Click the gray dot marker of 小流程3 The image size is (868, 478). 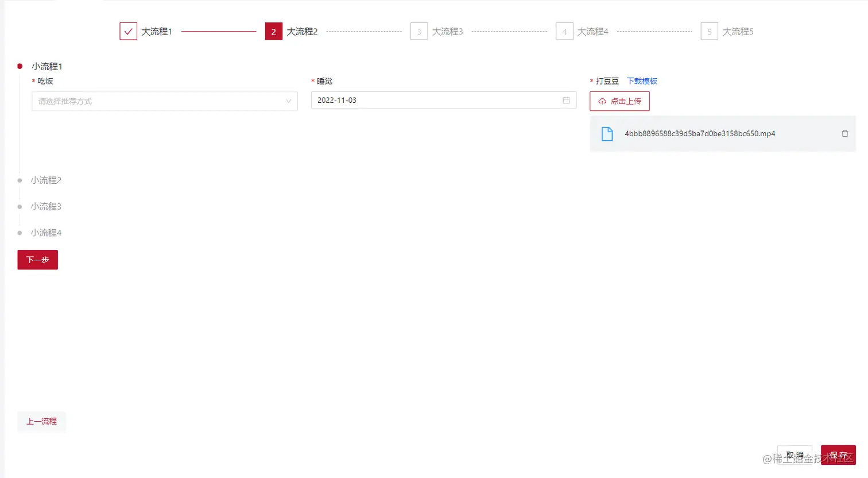[20, 207]
